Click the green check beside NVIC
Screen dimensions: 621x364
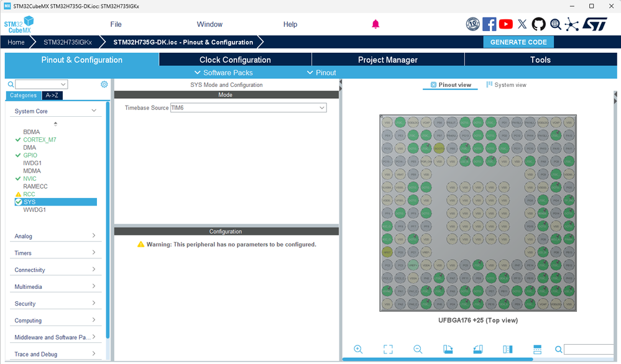(x=18, y=178)
